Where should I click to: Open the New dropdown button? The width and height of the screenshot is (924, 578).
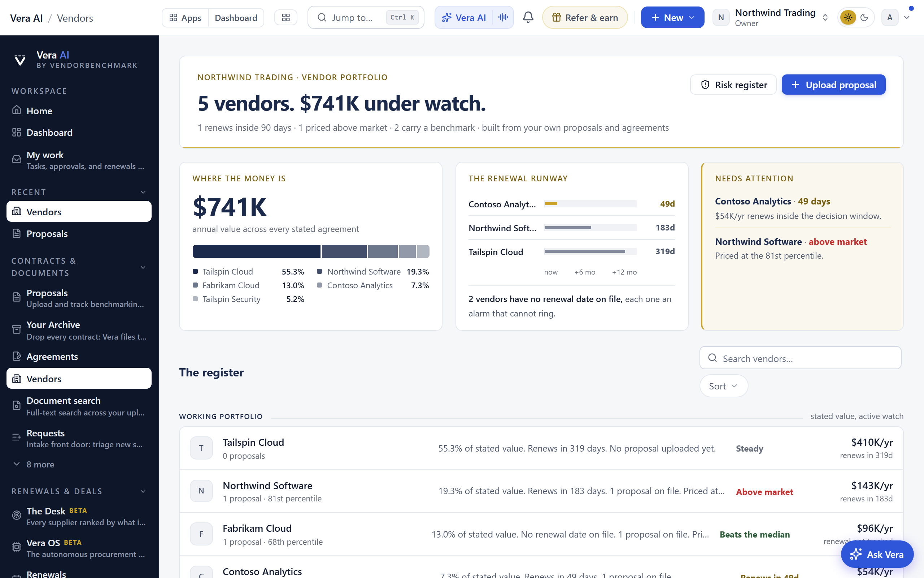click(x=672, y=18)
